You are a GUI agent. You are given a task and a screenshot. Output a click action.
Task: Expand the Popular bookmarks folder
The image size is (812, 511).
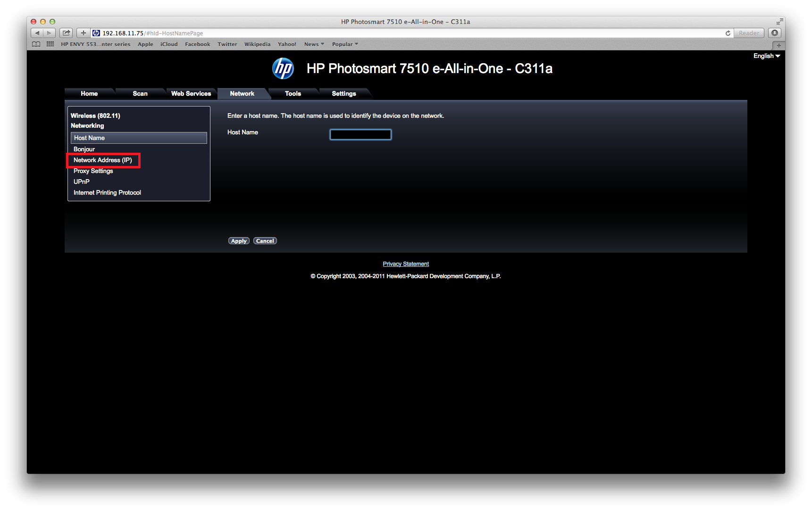345,44
